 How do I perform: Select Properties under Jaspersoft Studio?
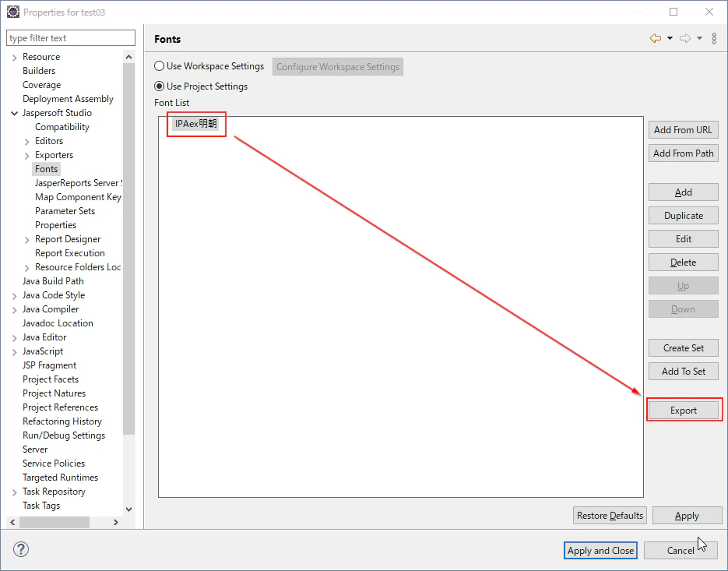pyautogui.click(x=56, y=225)
